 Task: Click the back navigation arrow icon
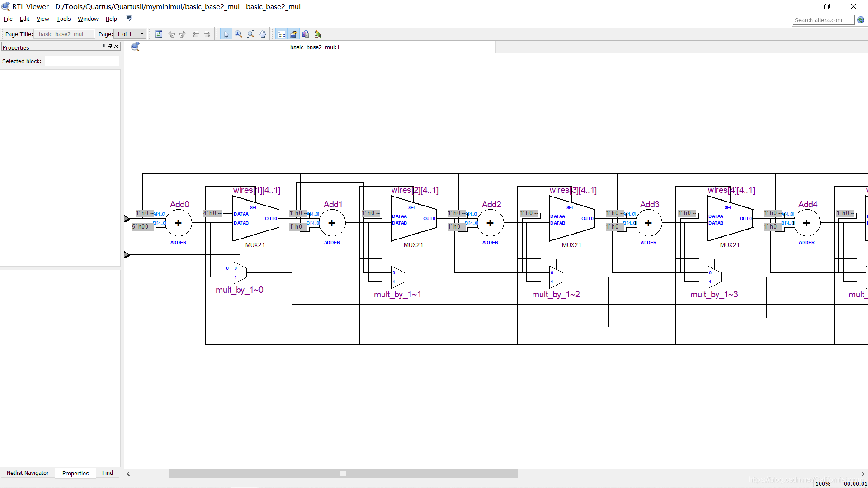[x=171, y=34]
